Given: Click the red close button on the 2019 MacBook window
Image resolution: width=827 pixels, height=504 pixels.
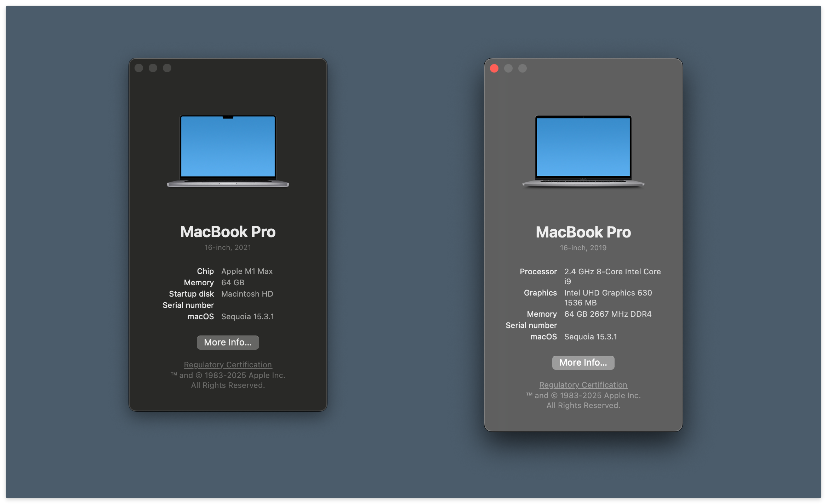Looking at the screenshot, I should (x=494, y=68).
